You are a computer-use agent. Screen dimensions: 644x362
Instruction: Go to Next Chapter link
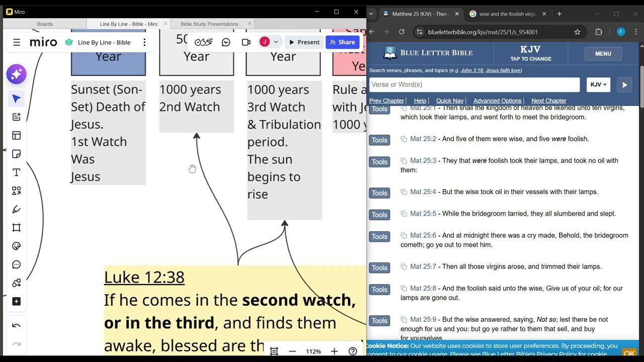pyautogui.click(x=548, y=101)
